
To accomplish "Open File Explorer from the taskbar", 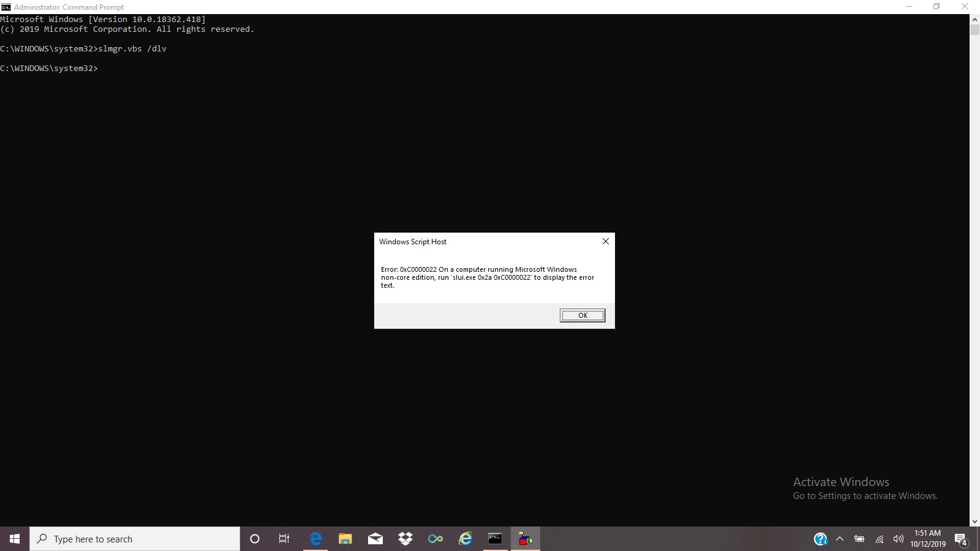I will click(x=345, y=539).
